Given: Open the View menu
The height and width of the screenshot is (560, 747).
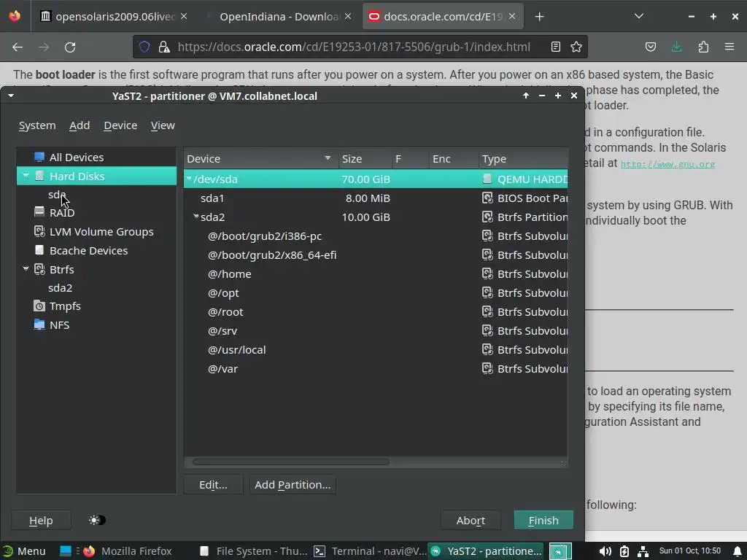Looking at the screenshot, I should pyautogui.click(x=163, y=125).
